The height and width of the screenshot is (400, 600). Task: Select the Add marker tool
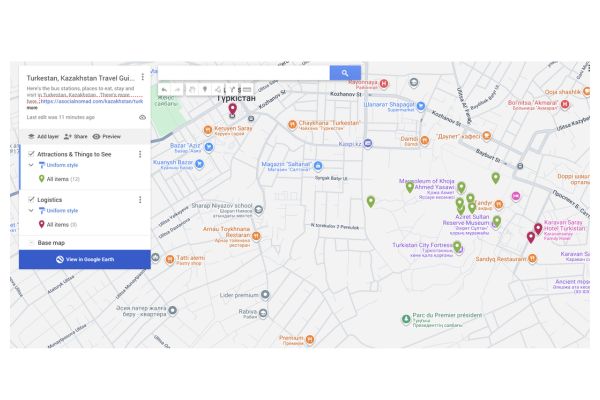tap(205, 90)
